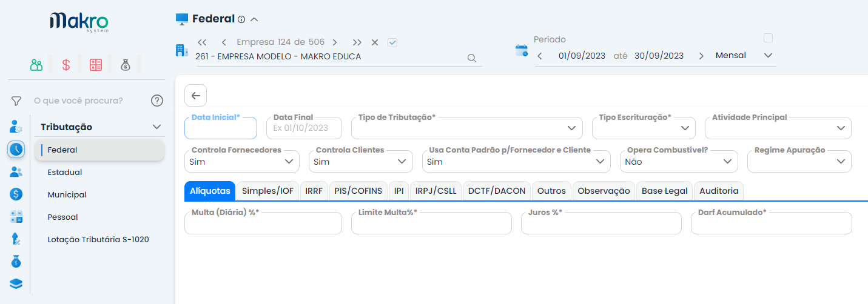868x304 pixels.
Task: Select the arrow chart sidebar icon
Action: coord(16,239)
